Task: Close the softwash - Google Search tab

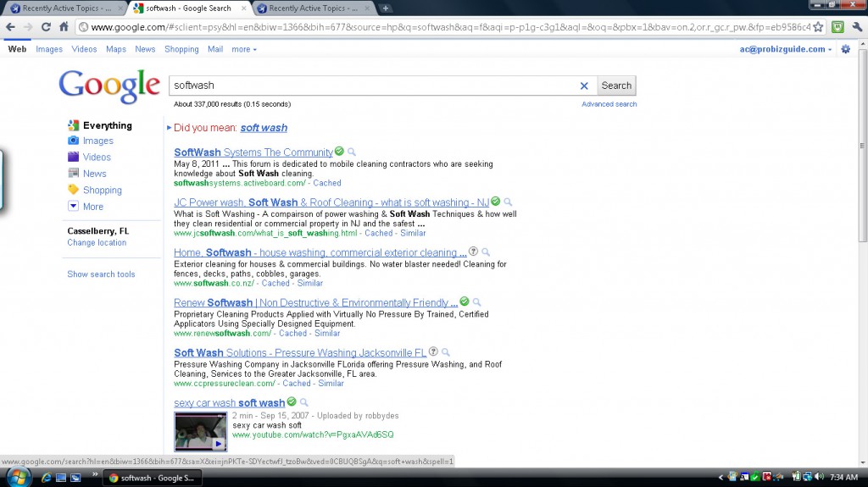Action: pos(243,8)
